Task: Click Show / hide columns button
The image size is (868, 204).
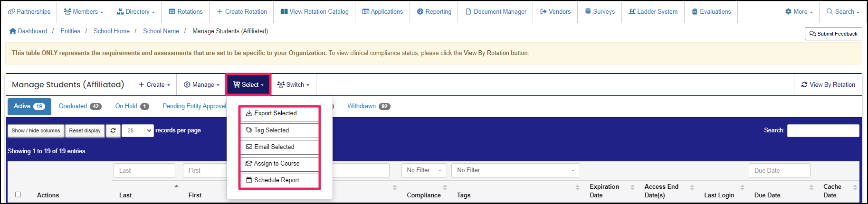Action: pyautogui.click(x=36, y=130)
